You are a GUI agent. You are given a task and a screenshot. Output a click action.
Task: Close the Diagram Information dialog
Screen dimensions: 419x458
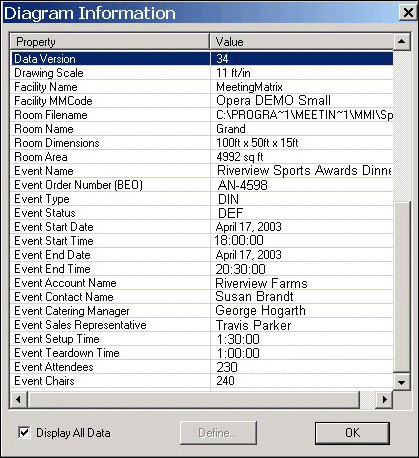[408, 13]
